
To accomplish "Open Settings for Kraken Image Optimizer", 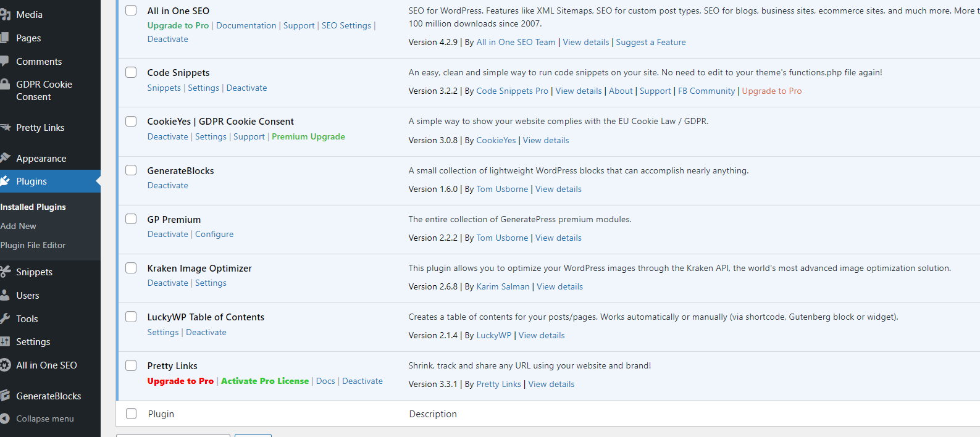I will 211,283.
